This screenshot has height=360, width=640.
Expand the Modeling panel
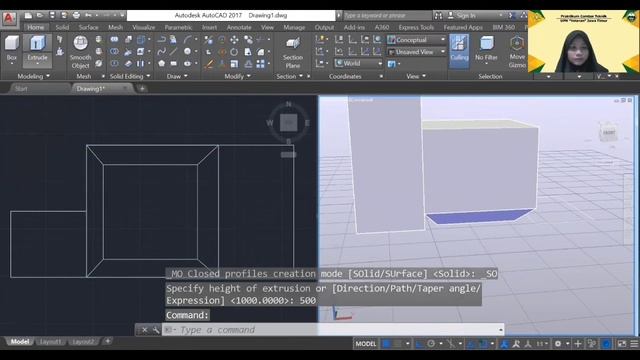33,76
